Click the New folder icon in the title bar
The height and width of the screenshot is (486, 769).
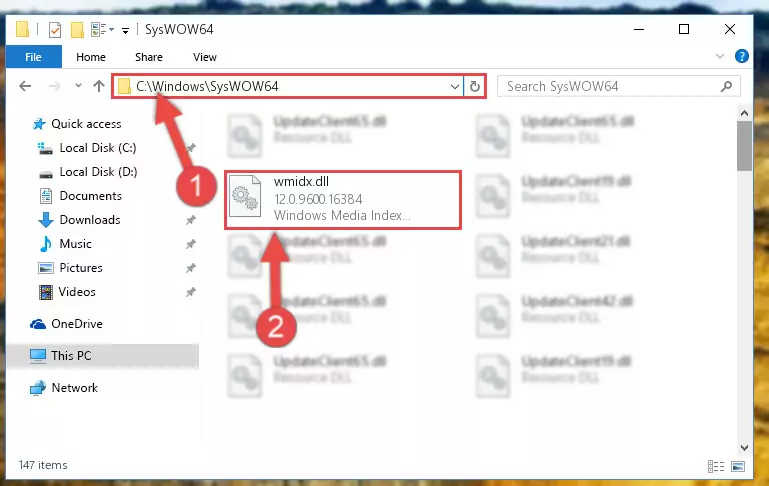coord(77,30)
